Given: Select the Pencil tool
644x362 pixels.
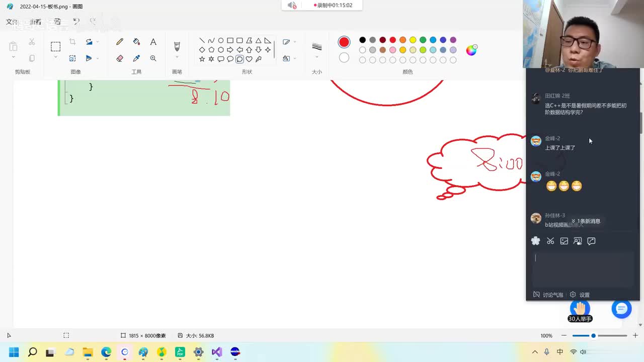Looking at the screenshot, I should 120,42.
